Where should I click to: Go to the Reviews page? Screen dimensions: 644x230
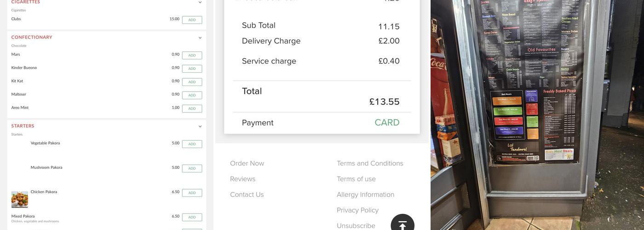[x=242, y=179]
